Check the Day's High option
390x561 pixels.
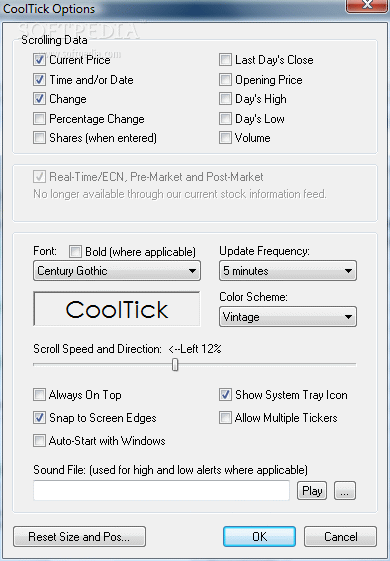tap(225, 99)
